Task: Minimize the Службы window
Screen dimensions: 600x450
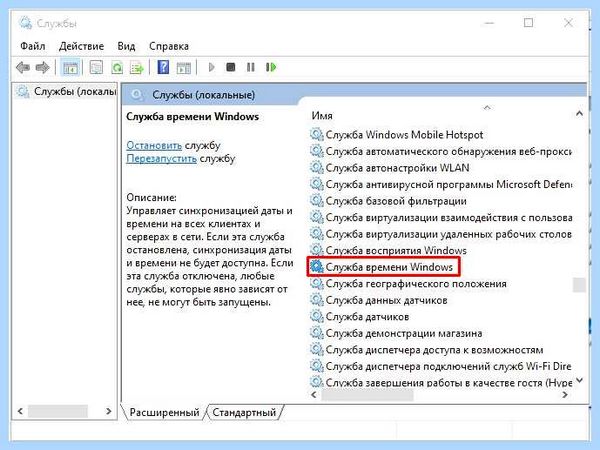Action: pyautogui.click(x=489, y=23)
